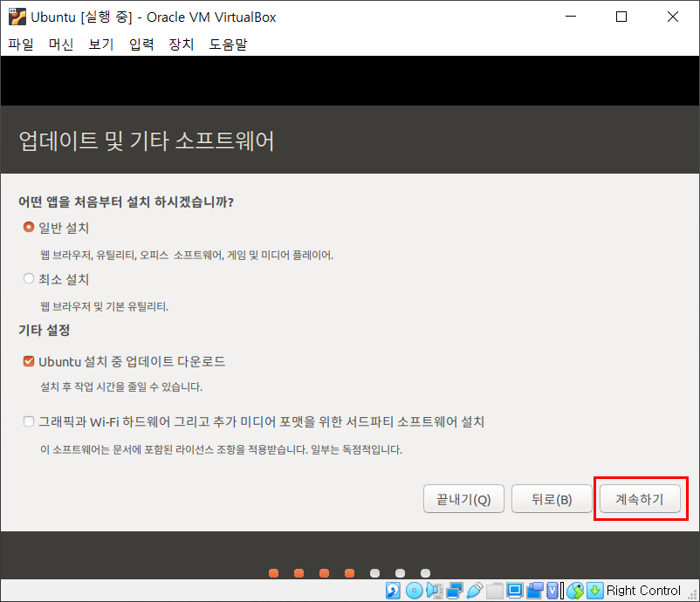Click the green arrow keyboard capture icon
Image resolution: width=700 pixels, height=602 pixels.
click(594, 591)
